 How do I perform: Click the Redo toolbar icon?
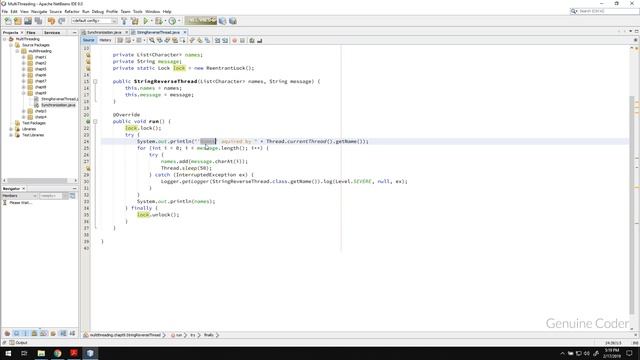coord(62,21)
